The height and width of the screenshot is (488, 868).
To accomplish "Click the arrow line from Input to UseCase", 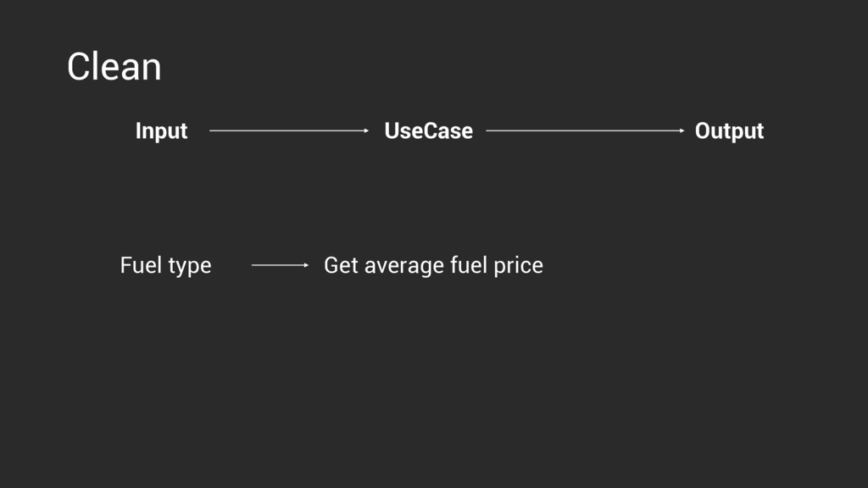I will 289,130.
